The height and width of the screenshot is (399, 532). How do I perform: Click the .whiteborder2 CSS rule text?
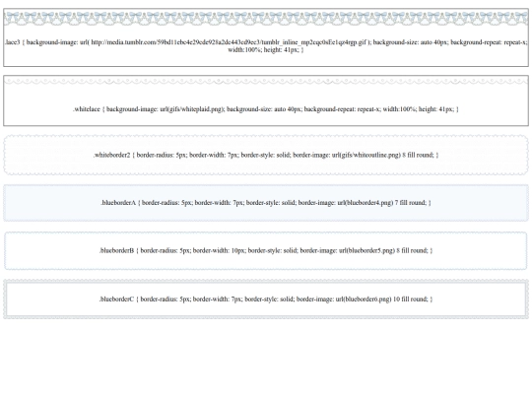[x=266, y=155]
